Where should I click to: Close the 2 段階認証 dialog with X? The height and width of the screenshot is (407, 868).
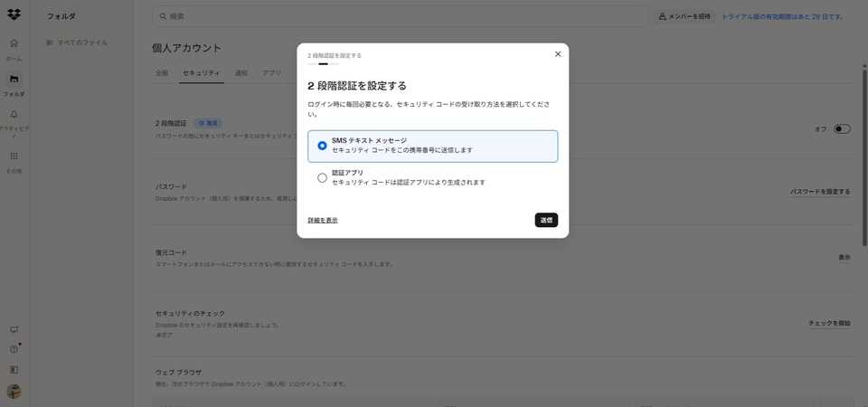(558, 53)
